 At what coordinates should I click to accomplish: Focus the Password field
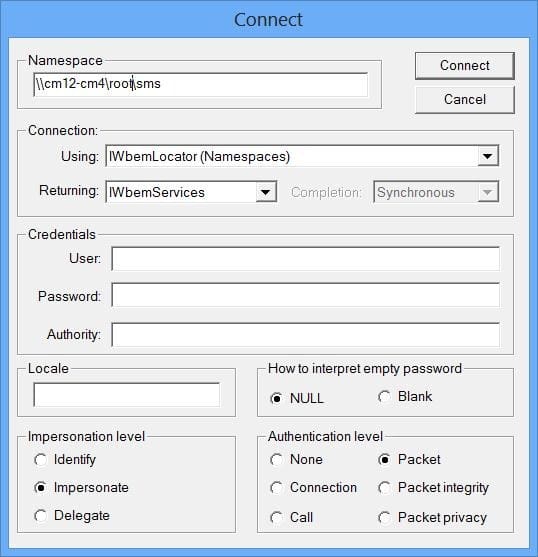pyautogui.click(x=305, y=295)
